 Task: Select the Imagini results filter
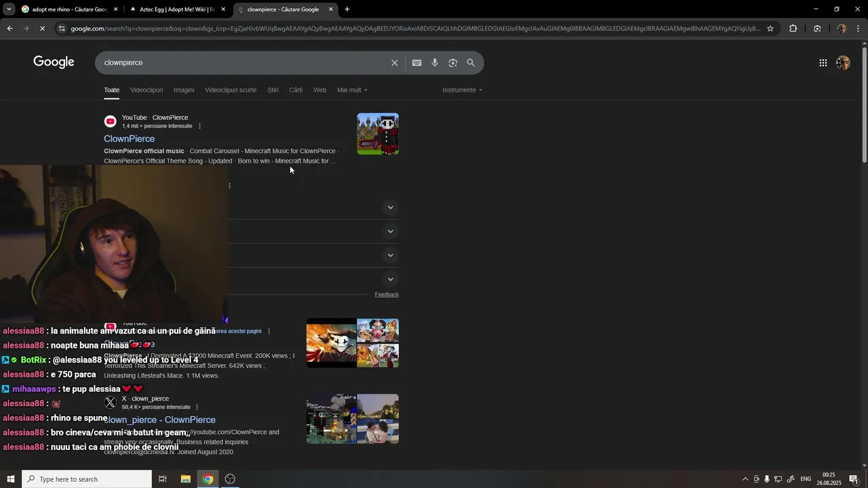coord(184,90)
